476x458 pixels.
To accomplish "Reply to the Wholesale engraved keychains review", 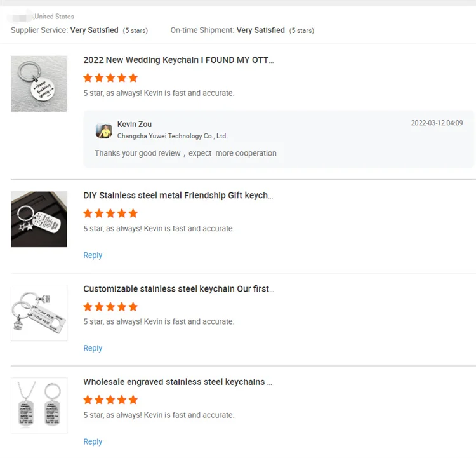I will click(93, 441).
